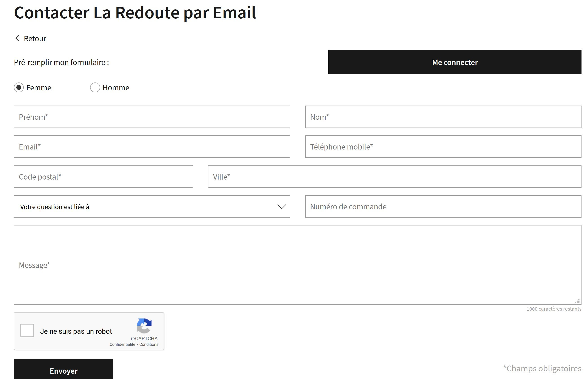Open reCAPTCHA Conditions link
588x379 pixels.
pyautogui.click(x=149, y=344)
